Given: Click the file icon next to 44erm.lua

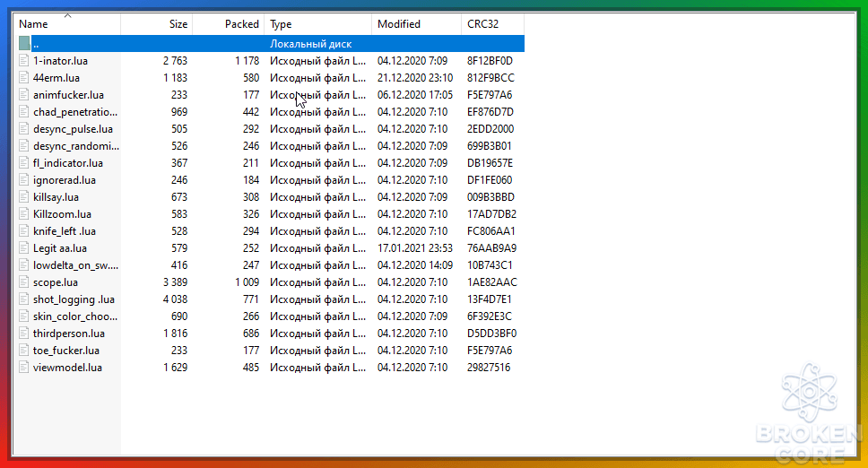Looking at the screenshot, I should point(24,77).
